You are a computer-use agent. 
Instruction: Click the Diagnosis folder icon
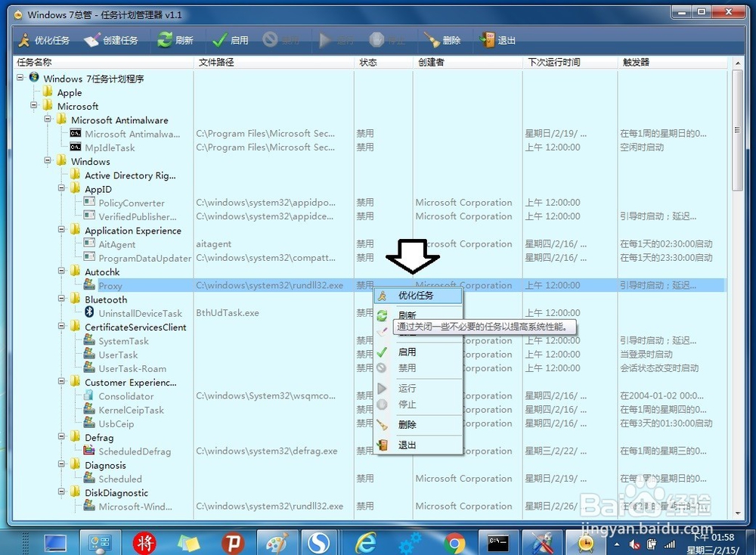pyautogui.click(x=75, y=464)
